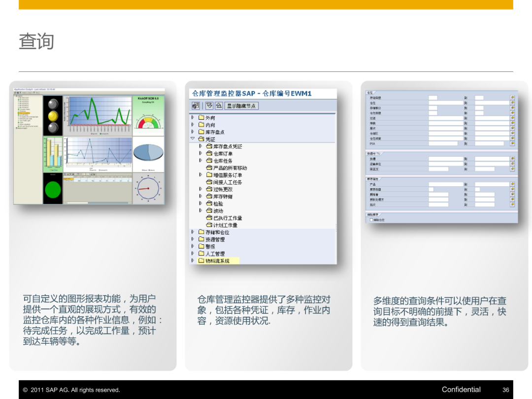Click multiple-selection arrow for the 层次 row

pyautogui.click(x=512, y=128)
